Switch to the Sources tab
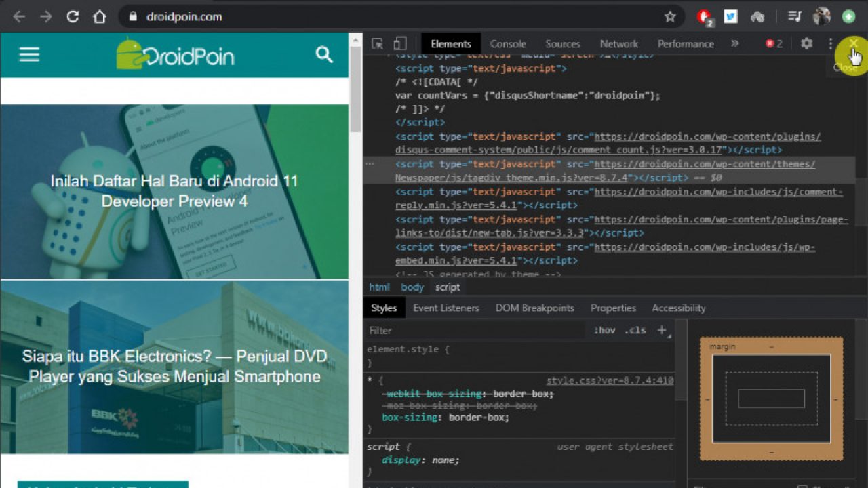 click(563, 43)
